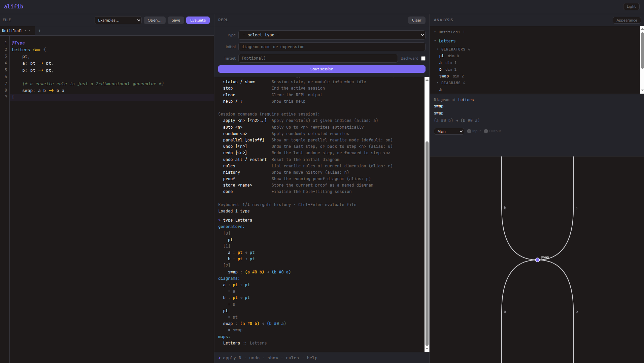Click 'Diagram at Letters' heading
The image size is (644, 363).
(453, 100)
